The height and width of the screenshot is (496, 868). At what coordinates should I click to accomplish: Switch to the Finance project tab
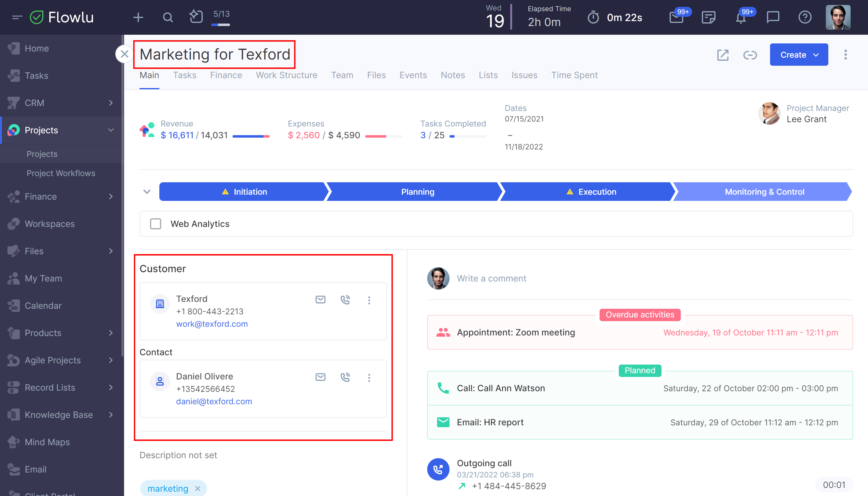[226, 75]
